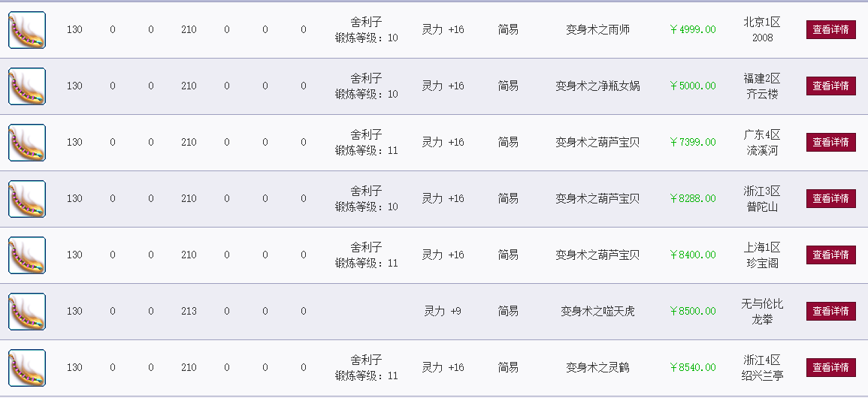Image resolution: width=868 pixels, height=398 pixels.
Task: Click 变身术之灵鹤 text
Action: [598, 368]
